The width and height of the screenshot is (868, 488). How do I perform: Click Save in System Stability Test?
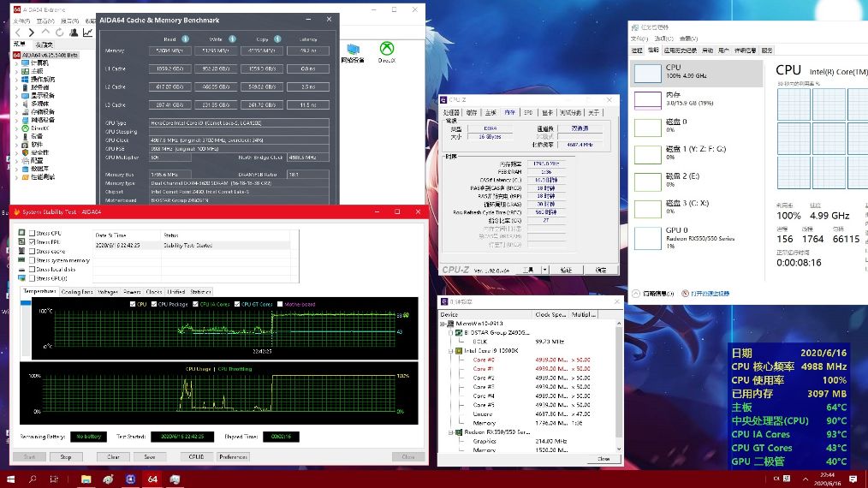coord(150,457)
